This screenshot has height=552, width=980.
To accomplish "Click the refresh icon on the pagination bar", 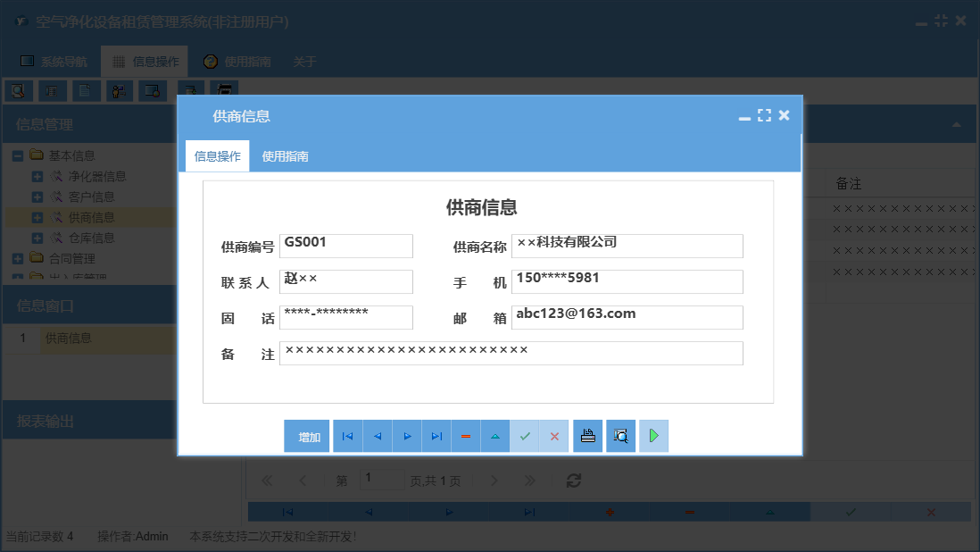I will point(572,480).
